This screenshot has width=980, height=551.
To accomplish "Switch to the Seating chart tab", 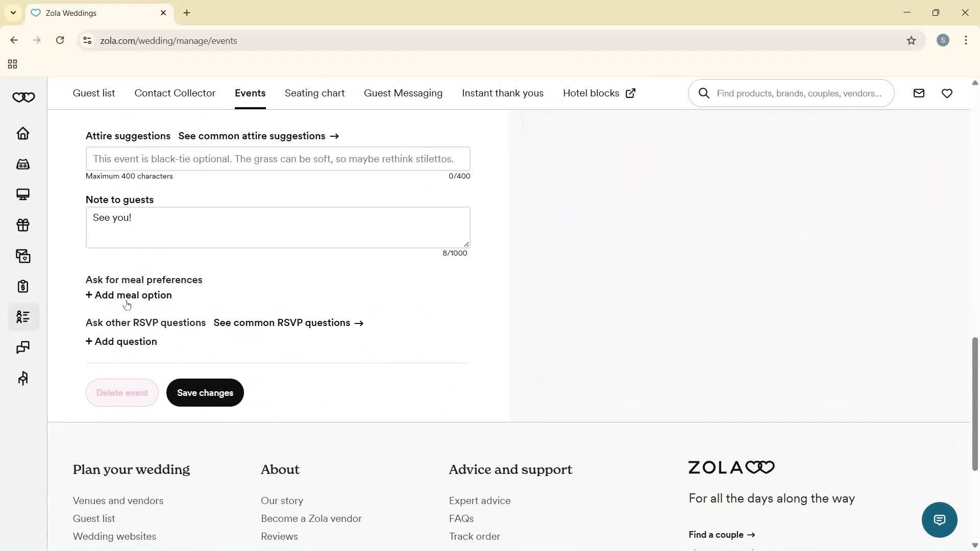I will point(314,93).
